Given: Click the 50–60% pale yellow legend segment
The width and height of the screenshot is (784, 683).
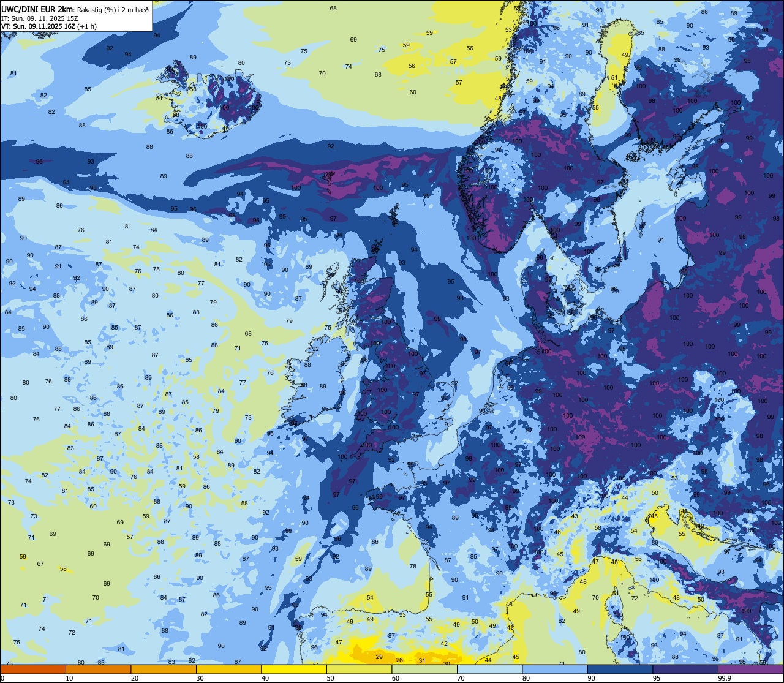Looking at the screenshot, I should tap(360, 670).
